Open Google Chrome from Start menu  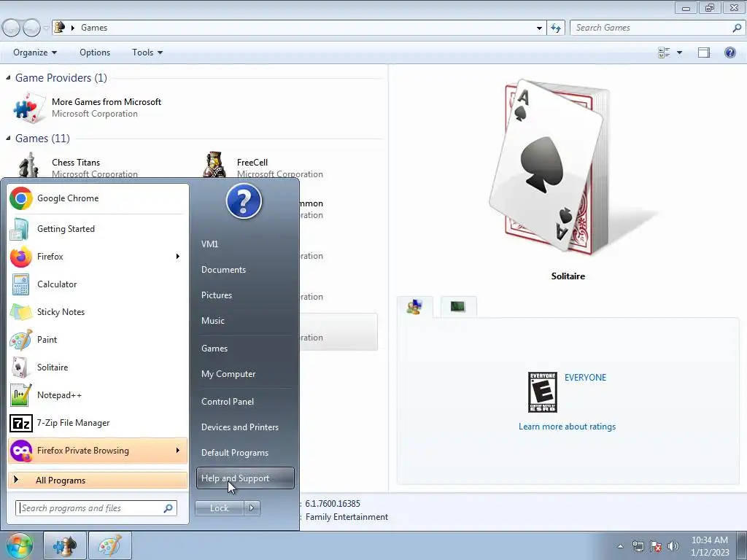98,198
